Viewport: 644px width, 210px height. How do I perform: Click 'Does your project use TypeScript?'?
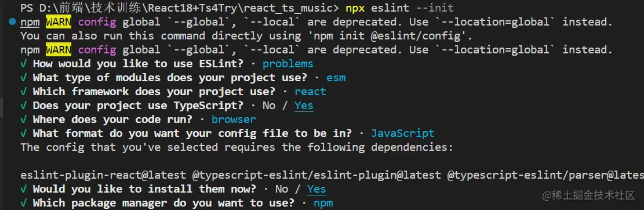click(x=138, y=106)
